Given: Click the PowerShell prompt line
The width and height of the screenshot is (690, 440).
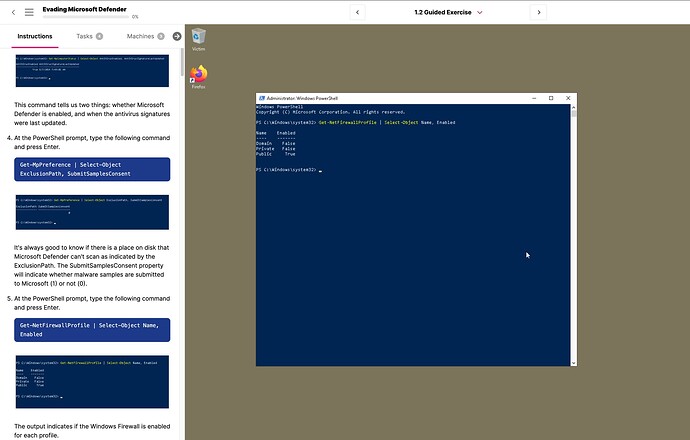Looking at the screenshot, I should [289, 170].
